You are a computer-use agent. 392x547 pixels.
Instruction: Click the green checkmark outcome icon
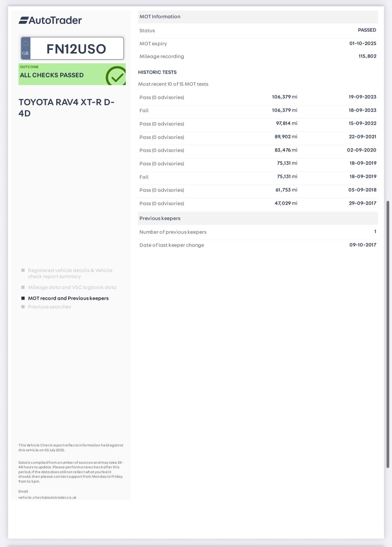tap(116, 76)
